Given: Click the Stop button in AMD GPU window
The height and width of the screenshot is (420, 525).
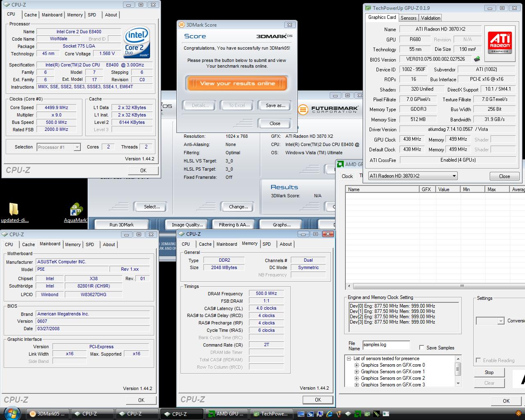Looking at the screenshot, I should coord(489,372).
